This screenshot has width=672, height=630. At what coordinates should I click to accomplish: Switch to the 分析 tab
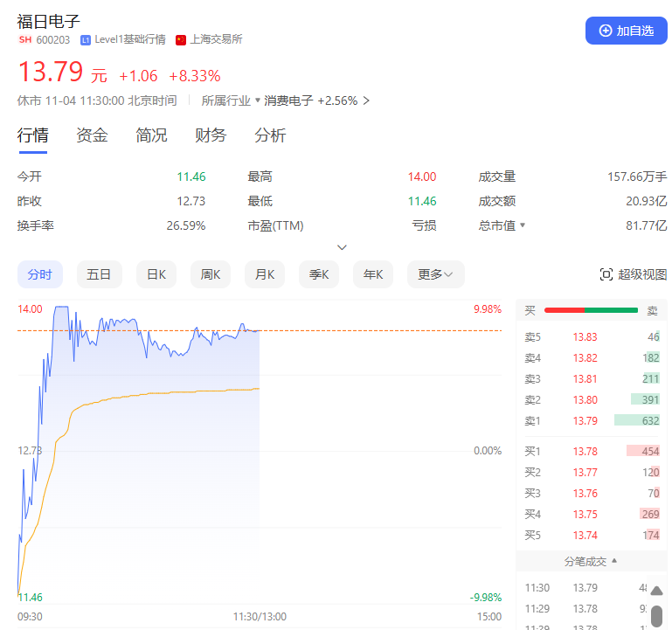click(270, 135)
